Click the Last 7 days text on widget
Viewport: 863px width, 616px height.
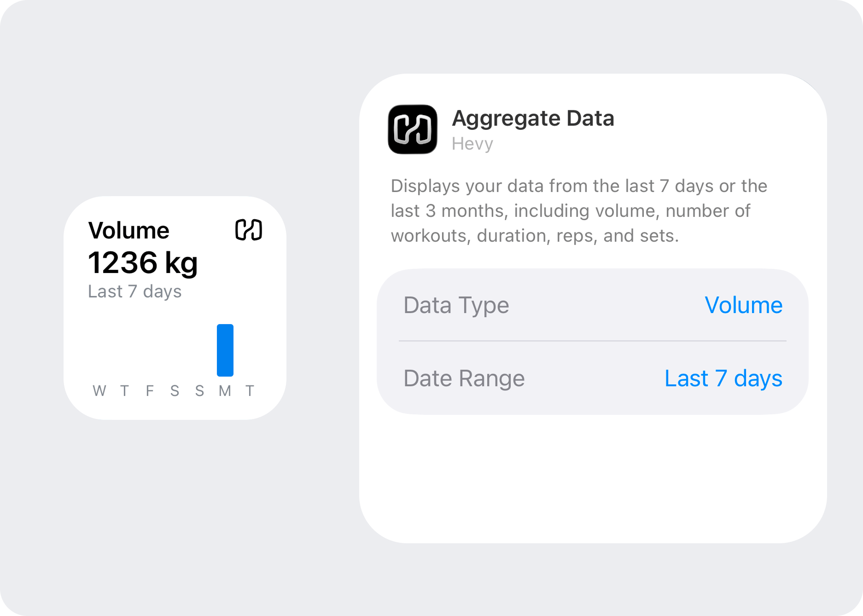pos(134,291)
